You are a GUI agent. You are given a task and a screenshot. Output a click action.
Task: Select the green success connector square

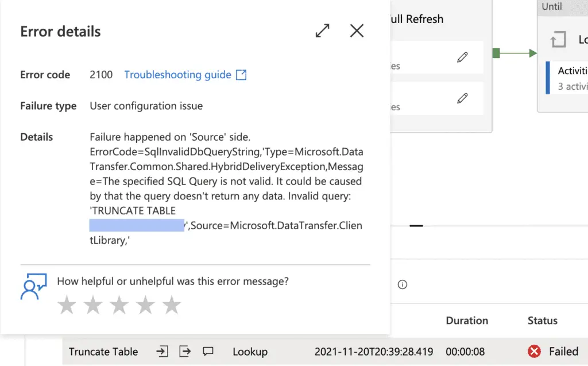496,53
